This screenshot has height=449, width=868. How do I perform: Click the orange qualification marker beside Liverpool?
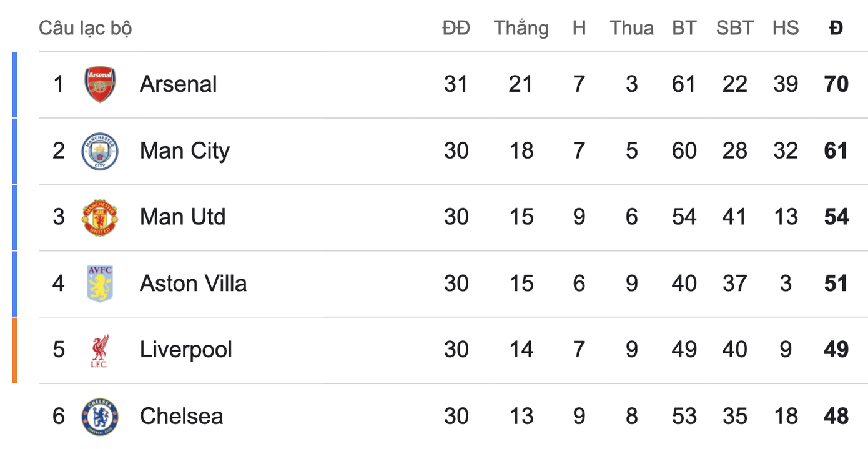point(15,350)
